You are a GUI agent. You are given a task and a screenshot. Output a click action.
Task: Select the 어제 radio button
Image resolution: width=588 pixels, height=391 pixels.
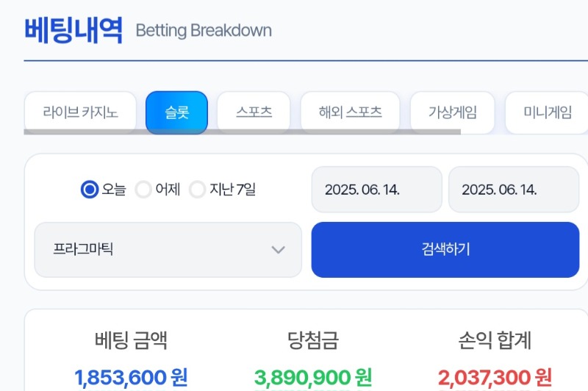click(143, 190)
